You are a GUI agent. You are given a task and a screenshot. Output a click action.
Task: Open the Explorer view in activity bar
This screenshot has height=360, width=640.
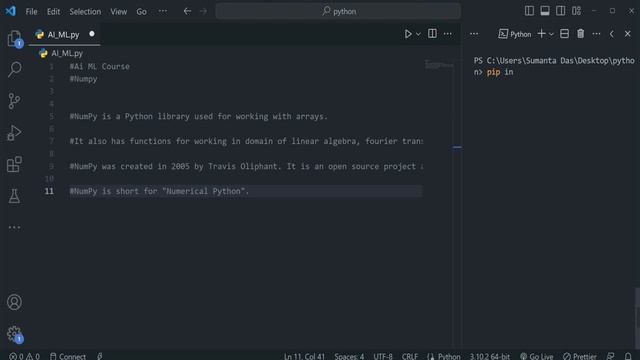coord(14,38)
